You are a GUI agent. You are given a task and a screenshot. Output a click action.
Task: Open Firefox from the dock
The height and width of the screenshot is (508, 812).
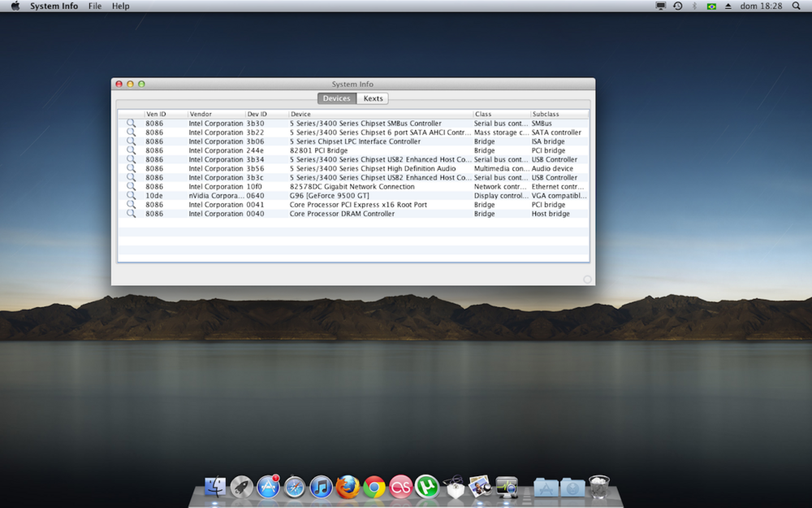pos(348,487)
